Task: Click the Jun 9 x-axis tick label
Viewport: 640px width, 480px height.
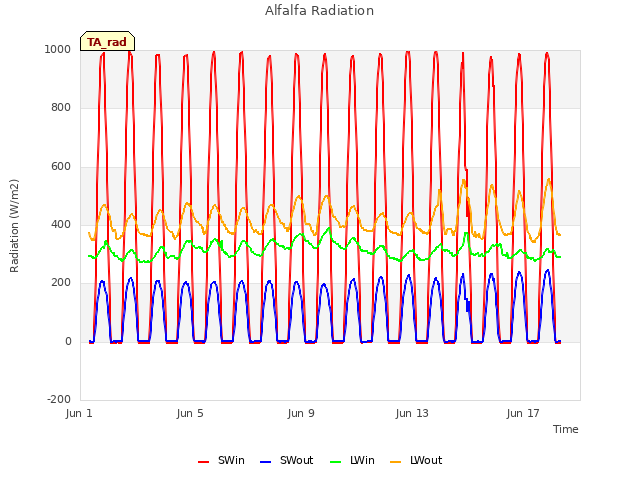Action: [301, 413]
